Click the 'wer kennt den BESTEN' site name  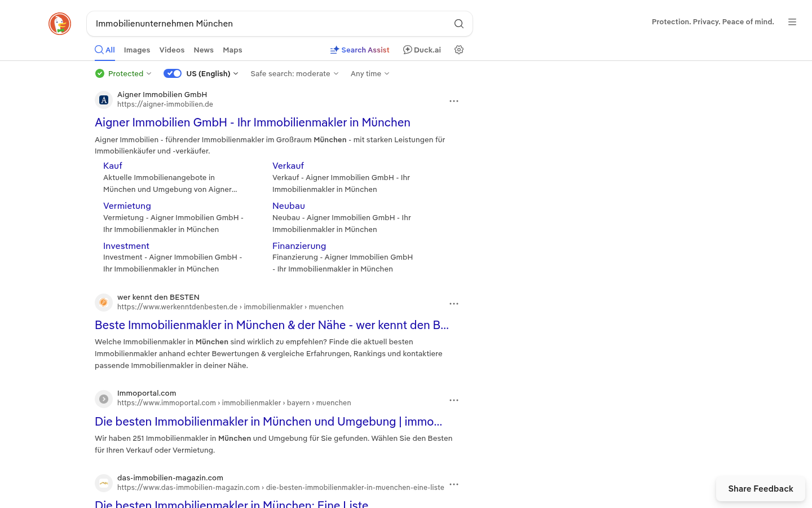pyautogui.click(x=158, y=297)
